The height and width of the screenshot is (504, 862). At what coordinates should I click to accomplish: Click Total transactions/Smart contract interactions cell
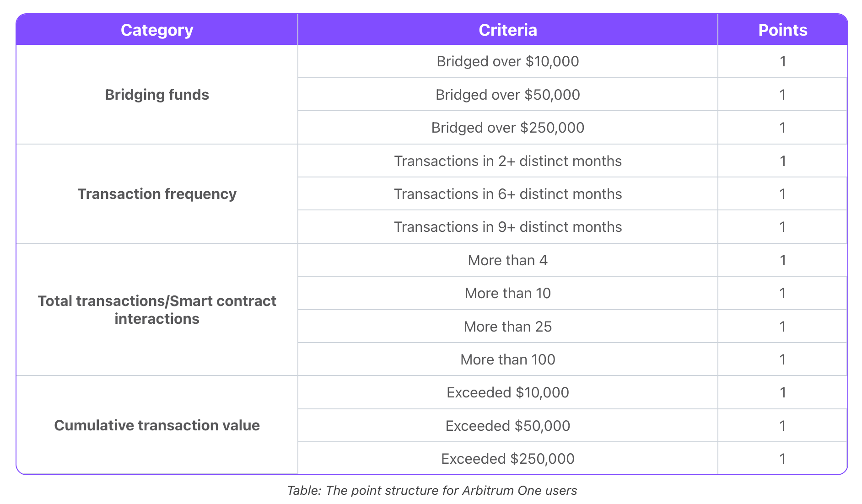[x=156, y=310]
